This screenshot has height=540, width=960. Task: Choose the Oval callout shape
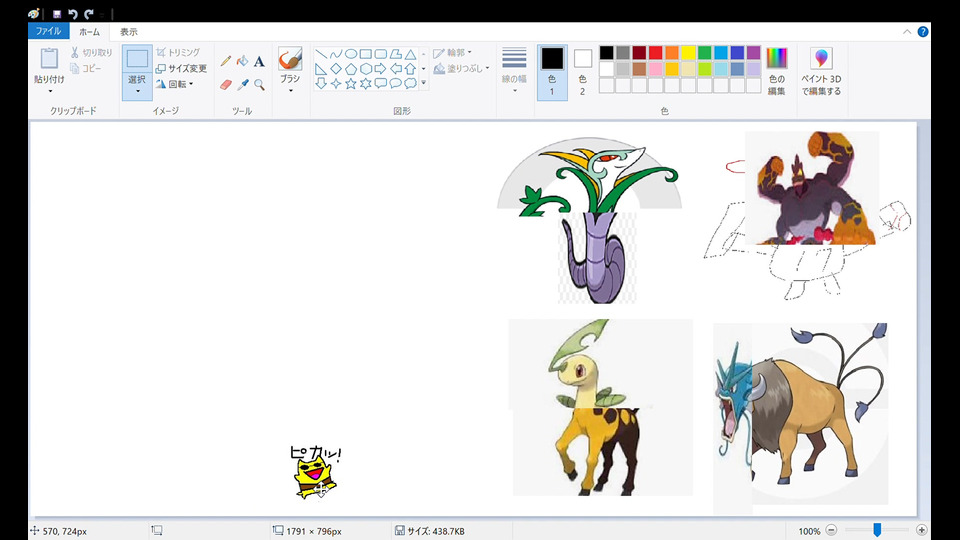tap(396, 83)
